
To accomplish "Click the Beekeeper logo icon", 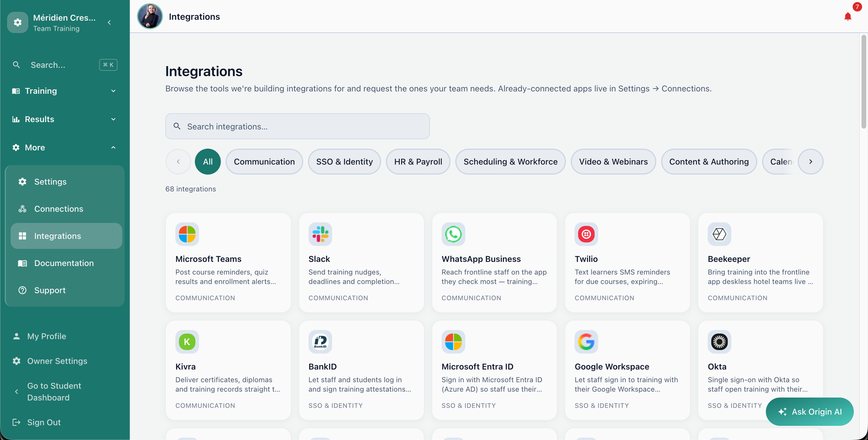I will 719,234.
